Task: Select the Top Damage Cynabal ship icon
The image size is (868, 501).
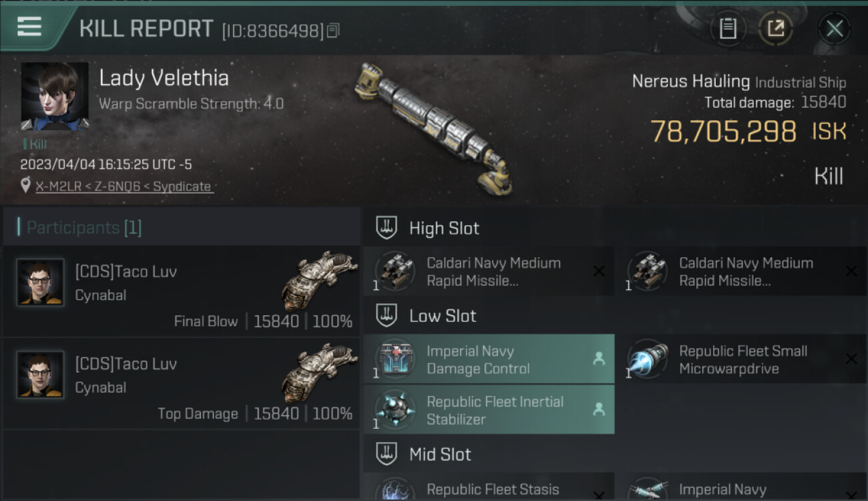Action: [x=320, y=373]
